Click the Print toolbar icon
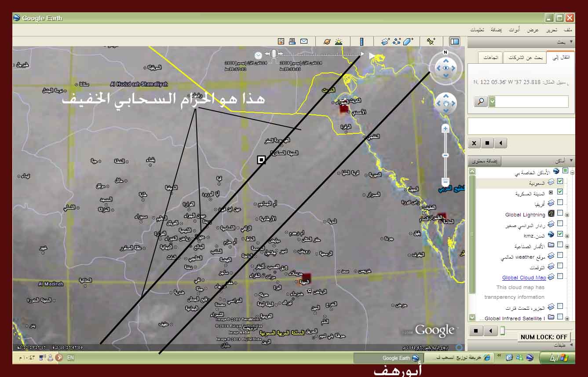The width and height of the screenshot is (588, 377). pyautogui.click(x=292, y=41)
